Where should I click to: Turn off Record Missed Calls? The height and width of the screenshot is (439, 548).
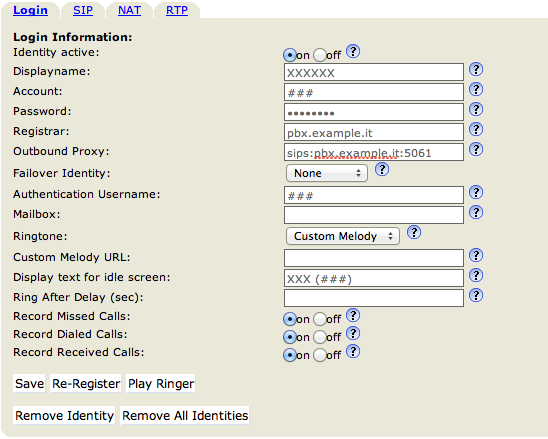[319, 319]
